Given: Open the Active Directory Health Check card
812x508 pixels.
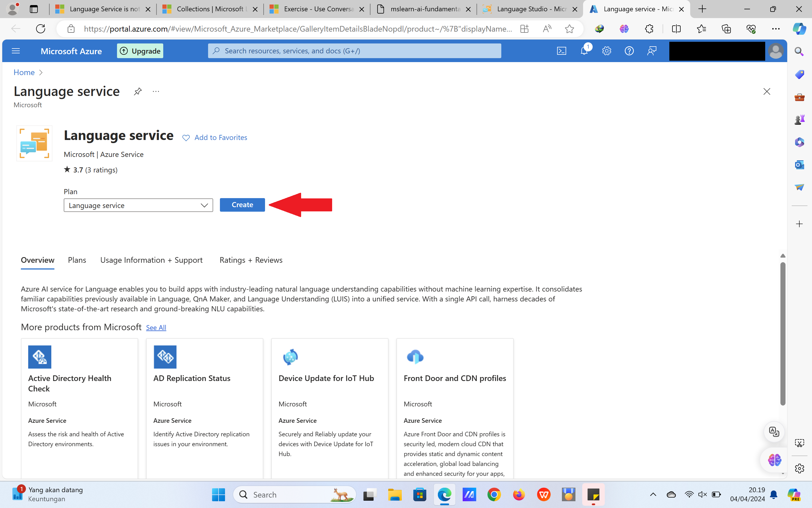Looking at the screenshot, I should (79, 408).
